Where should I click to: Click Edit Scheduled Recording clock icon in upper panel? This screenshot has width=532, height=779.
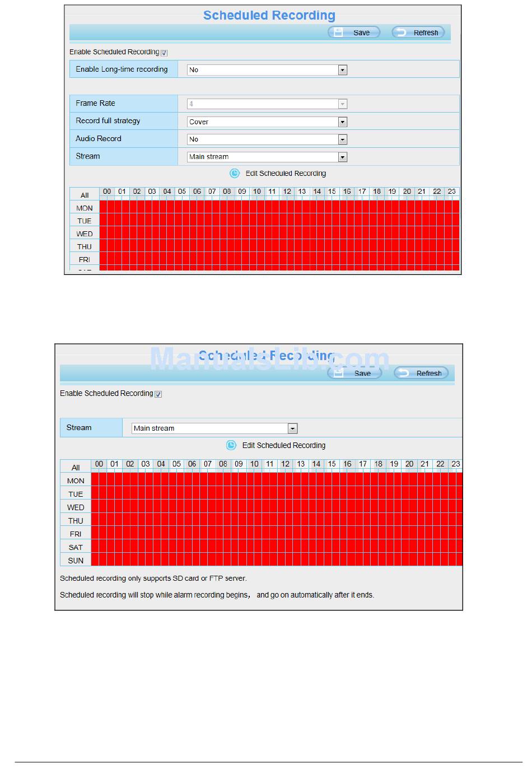tap(235, 174)
